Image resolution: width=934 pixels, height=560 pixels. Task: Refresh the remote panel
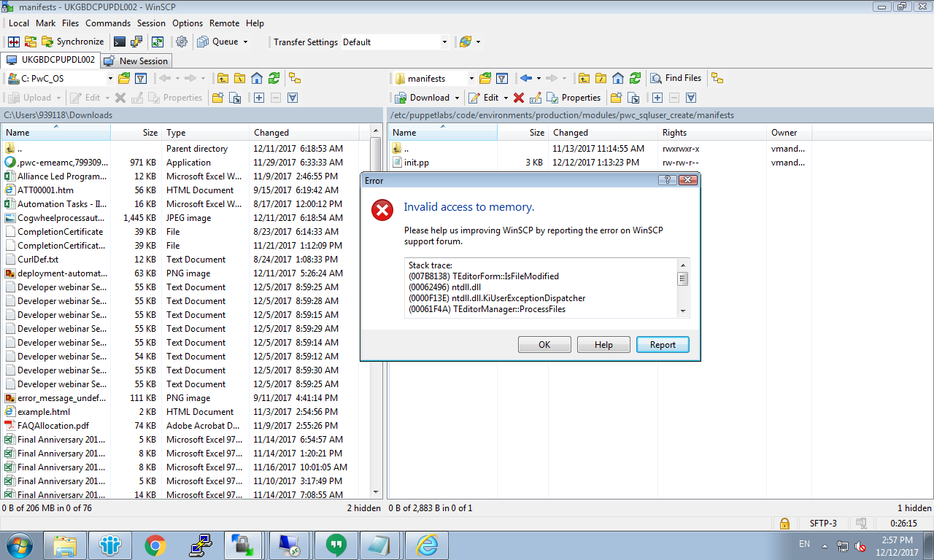tap(636, 79)
